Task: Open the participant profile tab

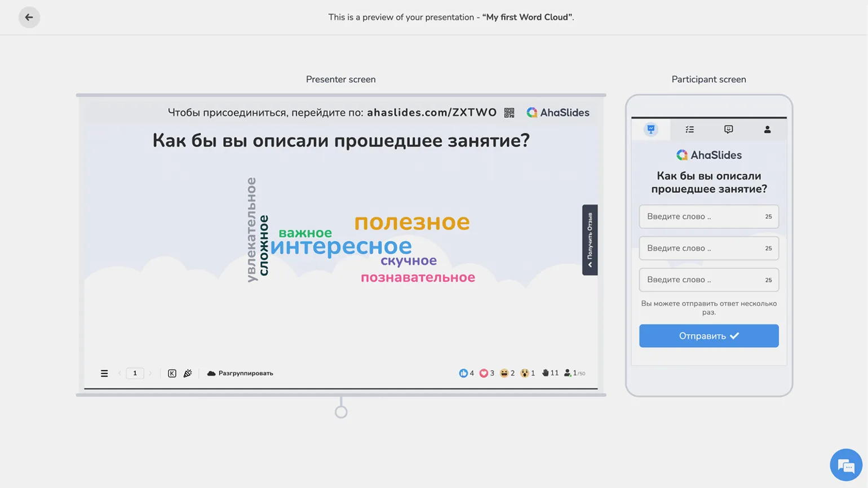Action: pyautogui.click(x=767, y=130)
